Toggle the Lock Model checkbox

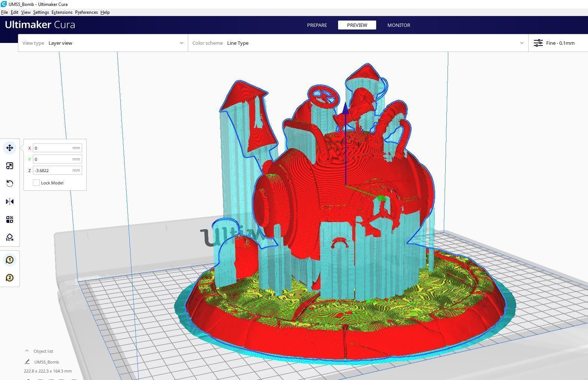click(x=36, y=183)
